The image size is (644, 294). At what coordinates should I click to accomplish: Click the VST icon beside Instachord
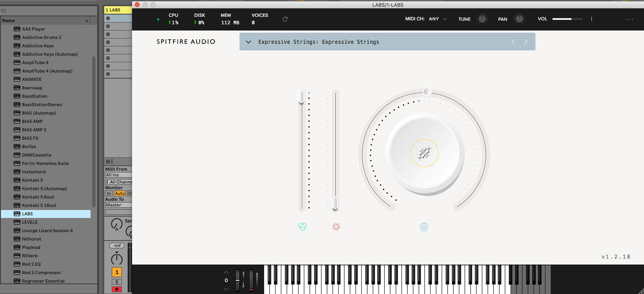pyautogui.click(x=17, y=172)
